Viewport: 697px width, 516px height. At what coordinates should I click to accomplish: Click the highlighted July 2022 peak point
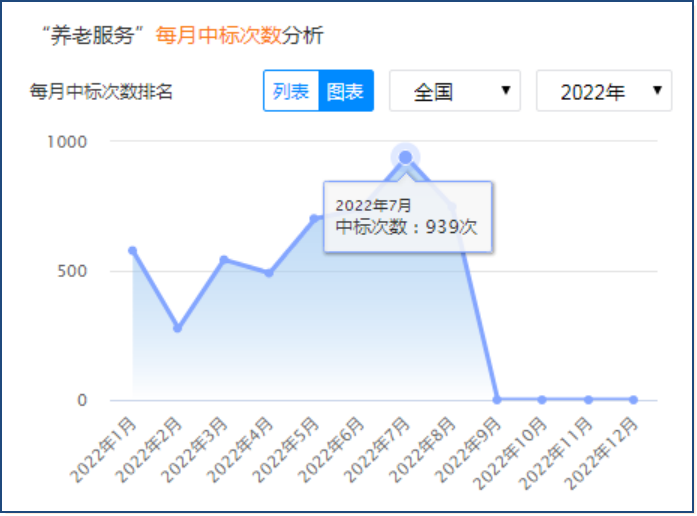tap(405, 157)
